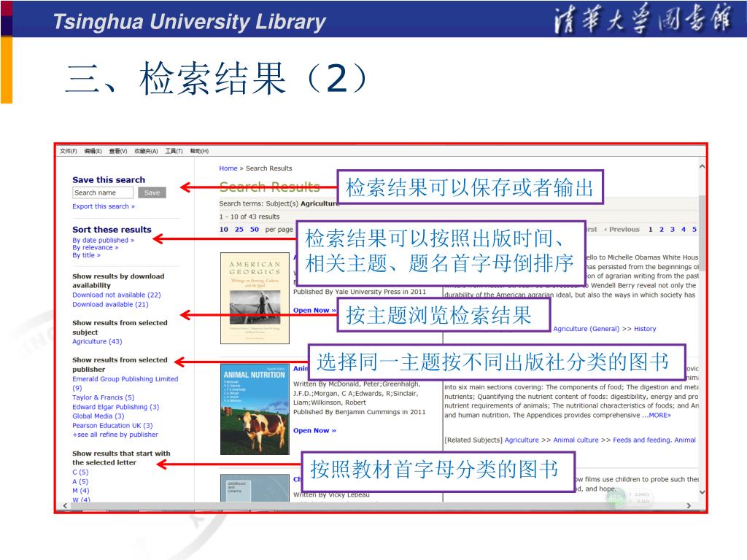Open Agriculture (General) related subject link

click(586, 329)
